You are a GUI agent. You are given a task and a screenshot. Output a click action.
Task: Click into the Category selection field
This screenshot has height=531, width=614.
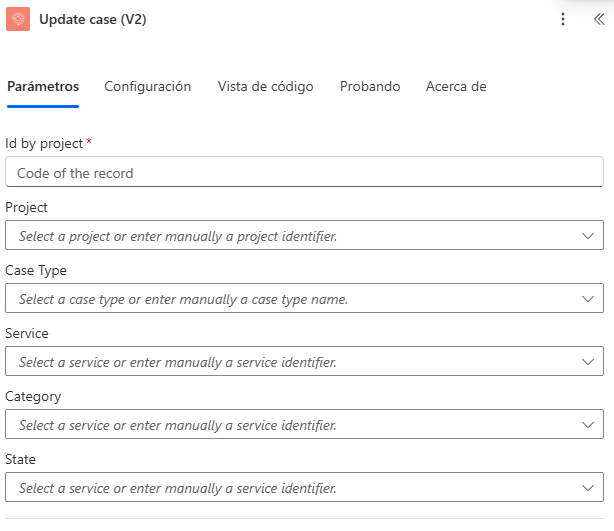tap(290, 425)
